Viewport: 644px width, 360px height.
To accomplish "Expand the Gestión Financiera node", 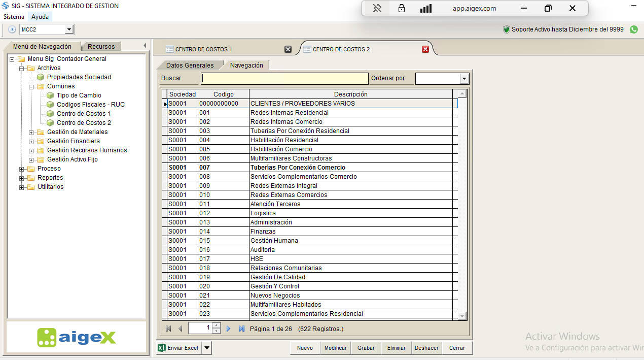I will [x=31, y=142].
